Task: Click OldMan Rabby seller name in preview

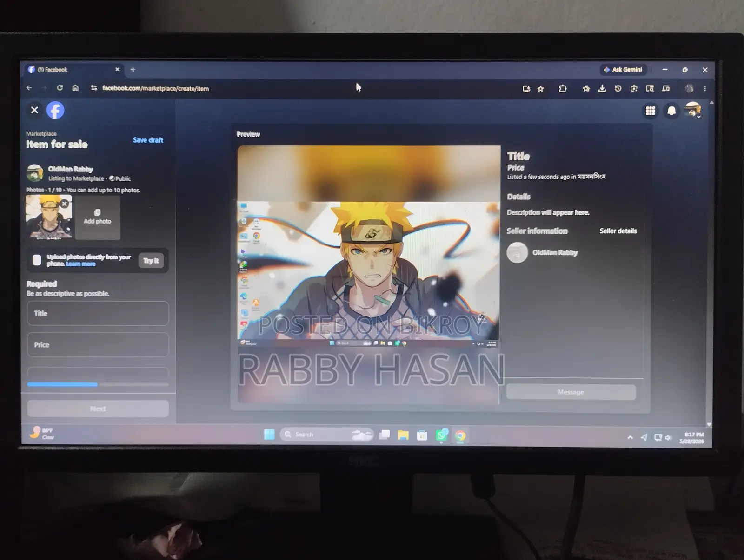Action: 555,253
